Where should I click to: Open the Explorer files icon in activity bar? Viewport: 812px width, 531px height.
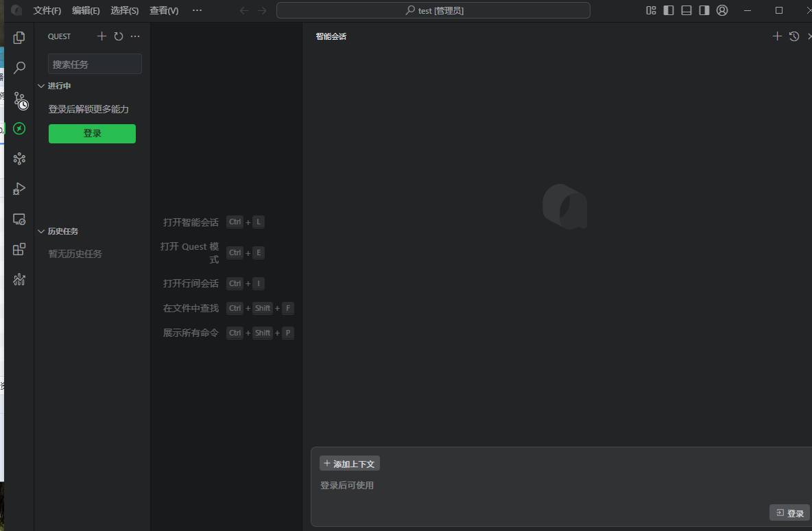coord(19,37)
